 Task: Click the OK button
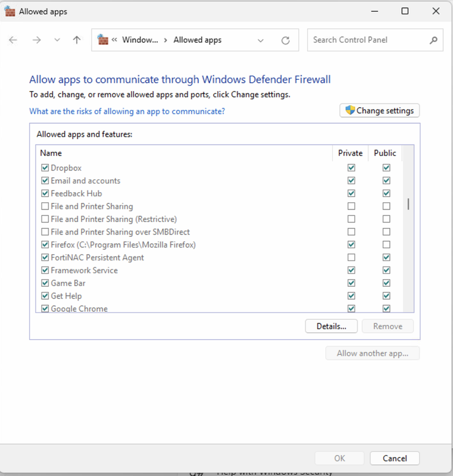[x=339, y=458]
